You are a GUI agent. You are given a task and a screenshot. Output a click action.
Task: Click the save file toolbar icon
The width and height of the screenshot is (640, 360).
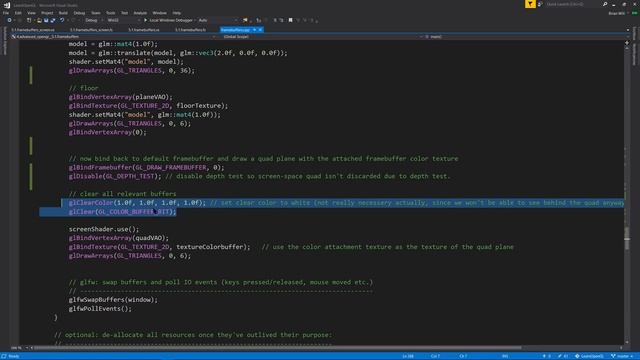46,20
